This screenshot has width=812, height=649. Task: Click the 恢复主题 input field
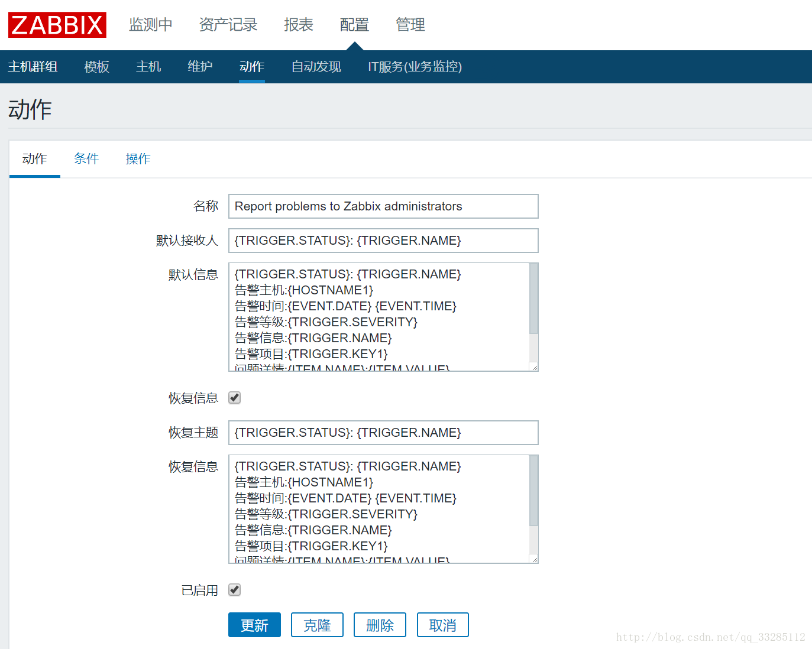tap(383, 433)
